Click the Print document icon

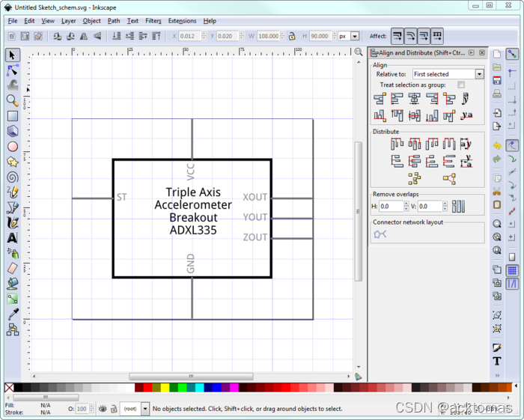(x=497, y=94)
